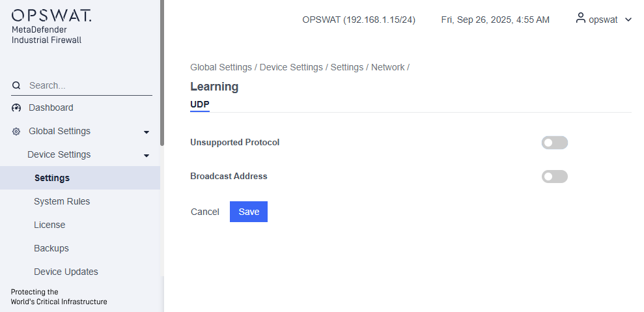Viewport: 644px width, 312px height.
Task: Click the search magnifier icon
Action: [16, 85]
